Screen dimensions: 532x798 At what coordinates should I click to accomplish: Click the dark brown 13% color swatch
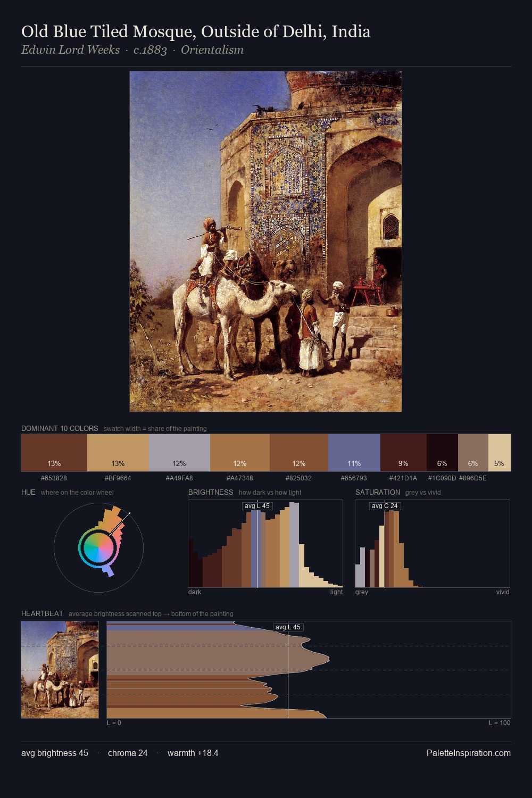(x=54, y=453)
